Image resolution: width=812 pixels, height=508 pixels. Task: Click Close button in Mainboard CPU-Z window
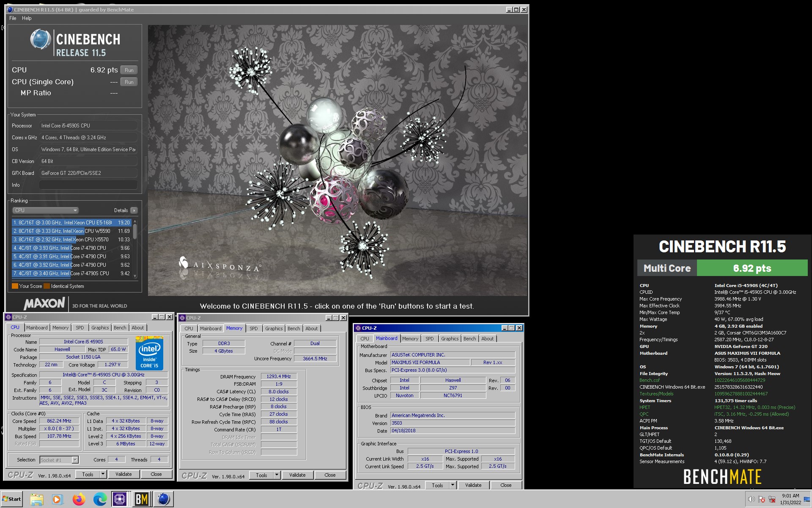point(506,486)
